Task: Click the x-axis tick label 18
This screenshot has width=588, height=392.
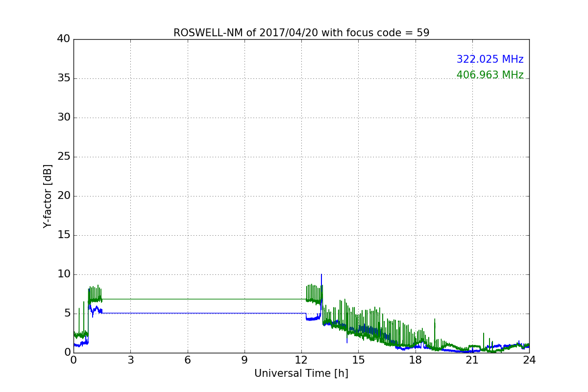Action: [416, 360]
